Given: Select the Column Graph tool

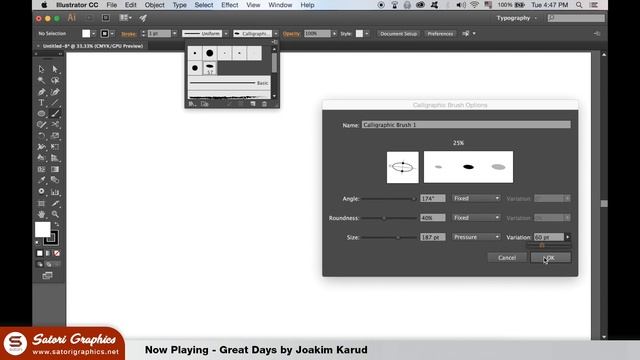Looking at the screenshot, I should [x=55, y=191].
